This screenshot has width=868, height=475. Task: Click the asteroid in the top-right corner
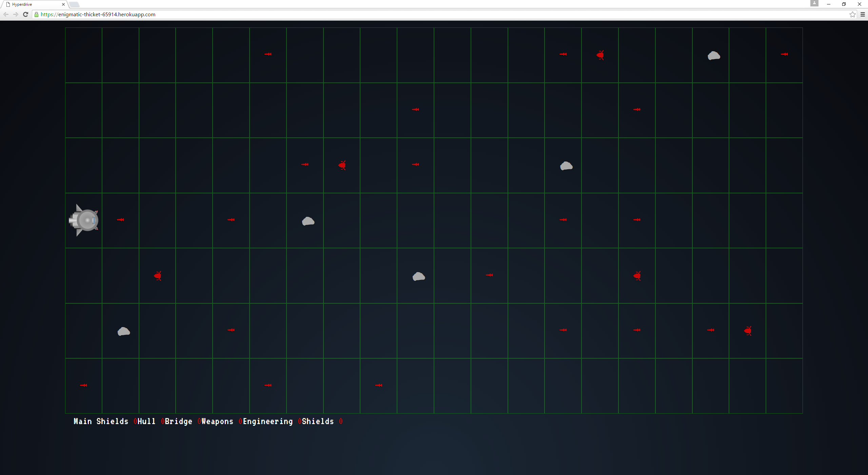[x=714, y=56]
